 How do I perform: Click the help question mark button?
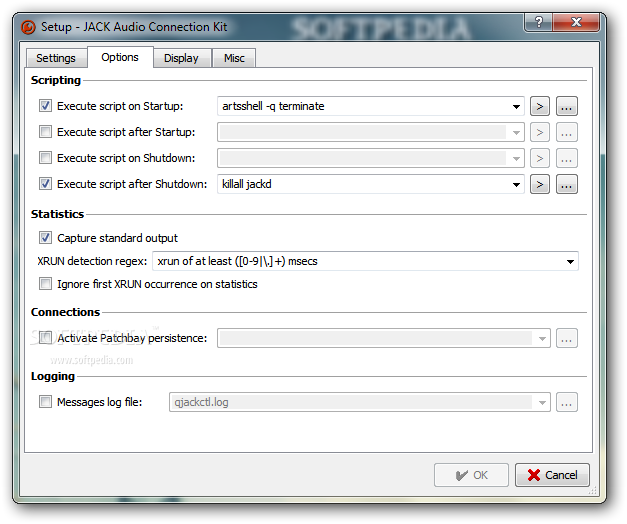(539, 22)
